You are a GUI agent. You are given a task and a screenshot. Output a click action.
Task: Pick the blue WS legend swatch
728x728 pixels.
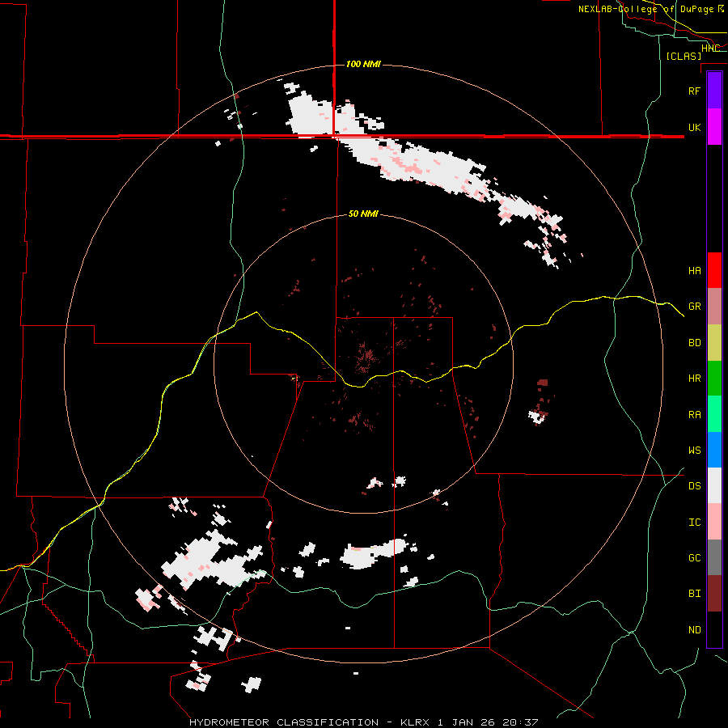[x=714, y=450]
